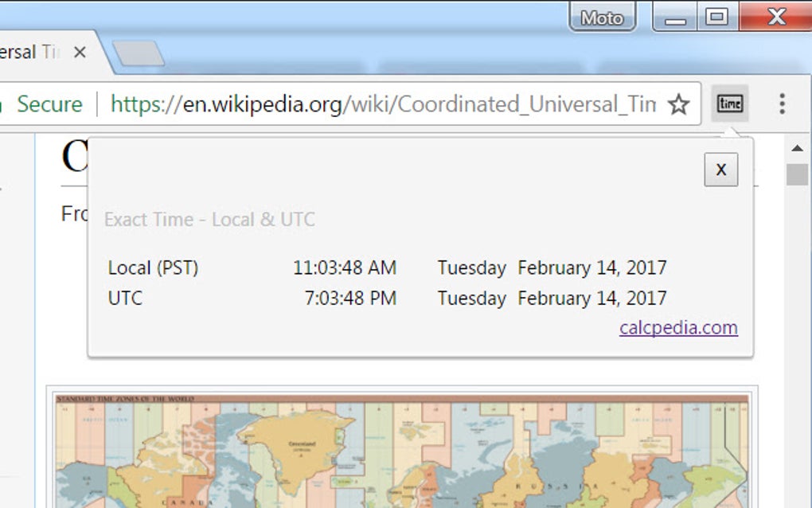Viewport: 812px width, 508px height.
Task: Click the Secure site info label
Action: 49,104
